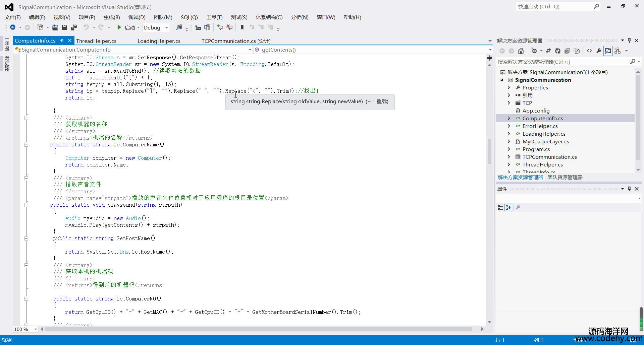The height and width of the screenshot is (345, 644).
Task: Click the Show All Files icon
Action: pyautogui.click(x=577, y=51)
